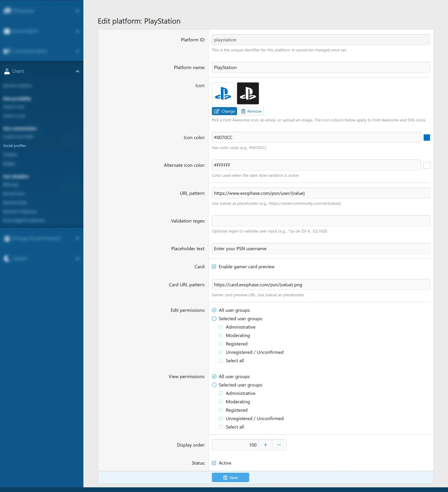Tick Select all under View permissions

pyautogui.click(x=221, y=427)
